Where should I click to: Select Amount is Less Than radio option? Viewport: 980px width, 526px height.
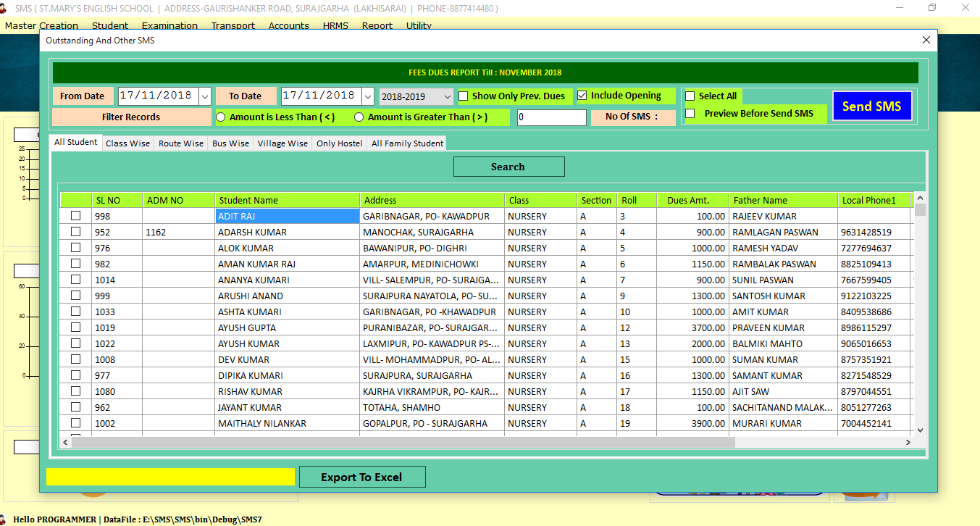point(221,117)
